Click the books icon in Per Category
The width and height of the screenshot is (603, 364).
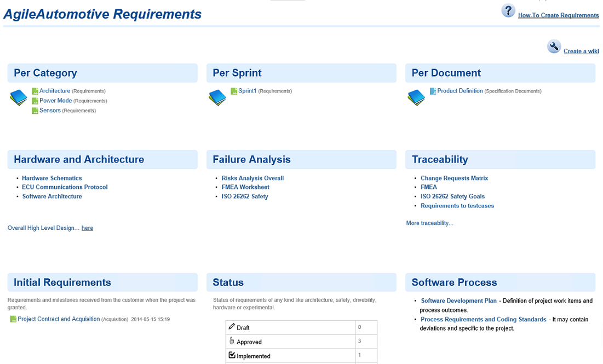pos(18,97)
